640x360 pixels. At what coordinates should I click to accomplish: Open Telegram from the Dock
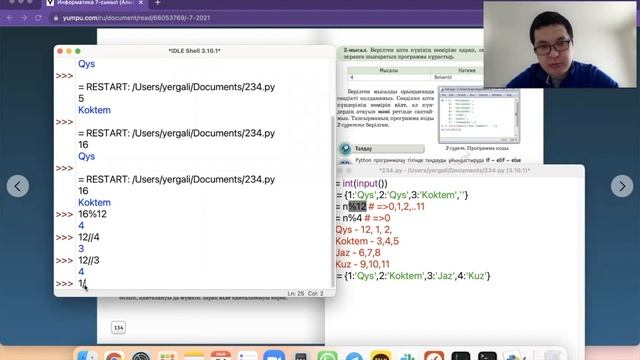(x=354, y=356)
